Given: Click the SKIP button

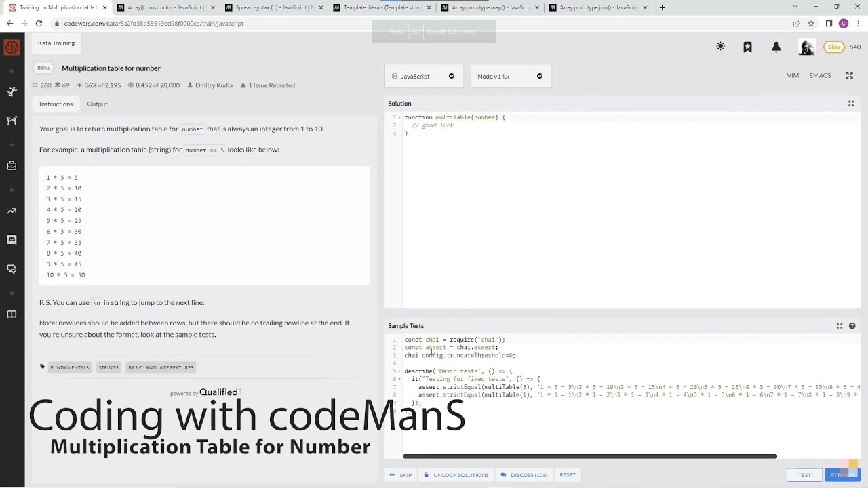Looking at the screenshot, I should coord(401,475).
